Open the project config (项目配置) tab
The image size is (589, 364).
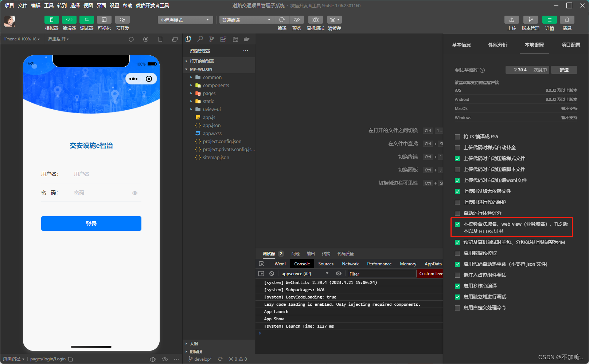click(x=570, y=45)
